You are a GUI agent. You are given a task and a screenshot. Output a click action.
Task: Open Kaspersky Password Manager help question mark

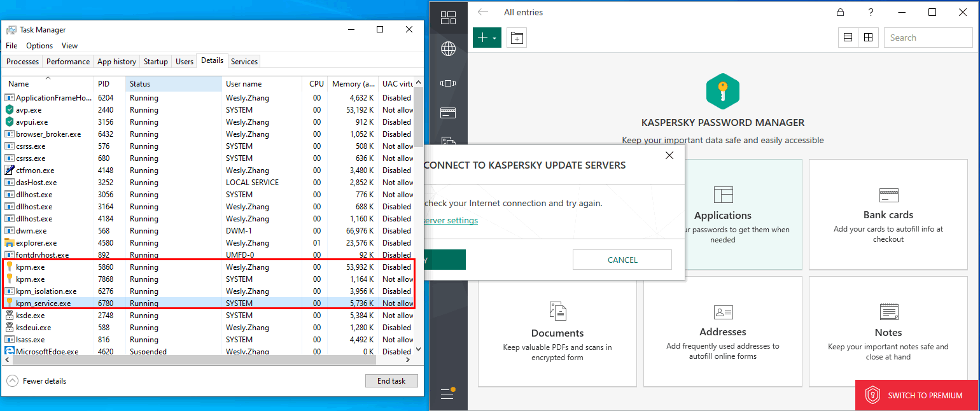coord(871,12)
